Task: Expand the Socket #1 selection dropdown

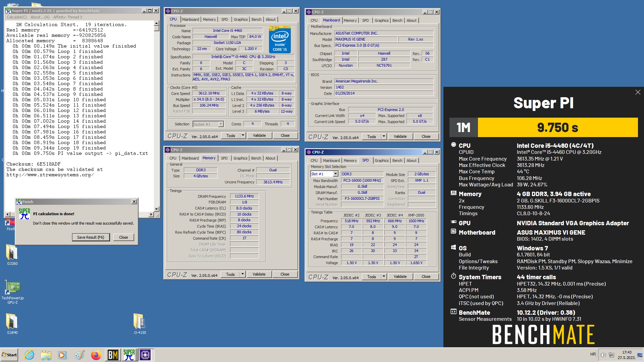Action: [221, 124]
